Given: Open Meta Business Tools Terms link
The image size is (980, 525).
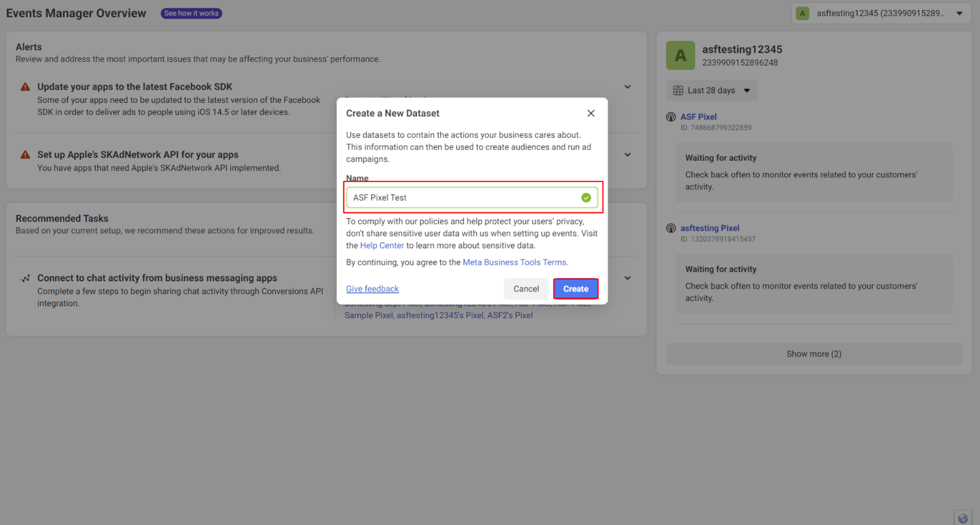Looking at the screenshot, I should click(515, 262).
